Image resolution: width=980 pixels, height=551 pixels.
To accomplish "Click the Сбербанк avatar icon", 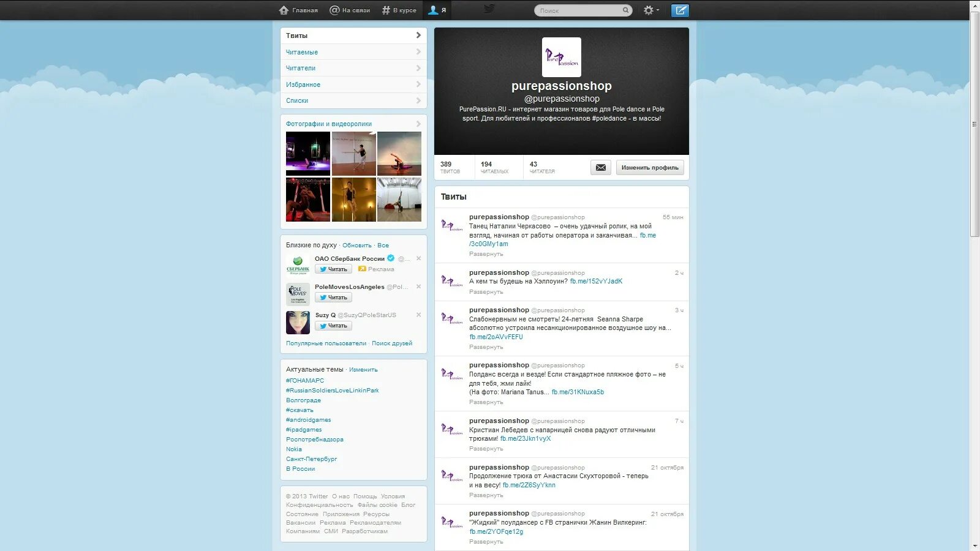I will point(298,266).
